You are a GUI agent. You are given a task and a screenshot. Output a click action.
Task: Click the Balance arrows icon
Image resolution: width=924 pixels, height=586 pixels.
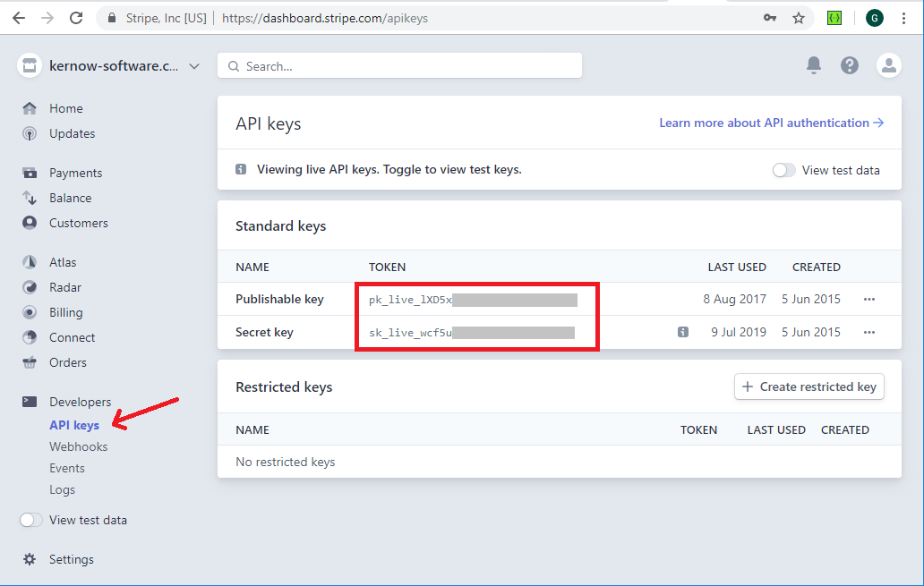pos(30,198)
